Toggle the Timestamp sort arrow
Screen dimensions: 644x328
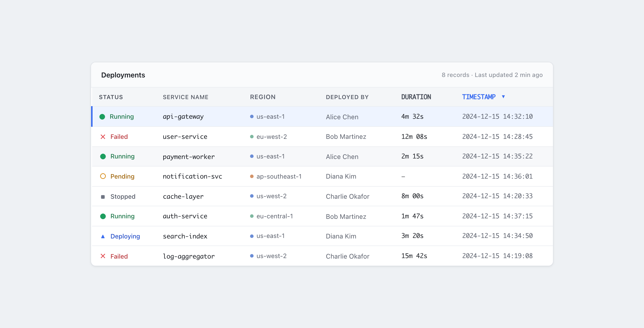click(503, 97)
